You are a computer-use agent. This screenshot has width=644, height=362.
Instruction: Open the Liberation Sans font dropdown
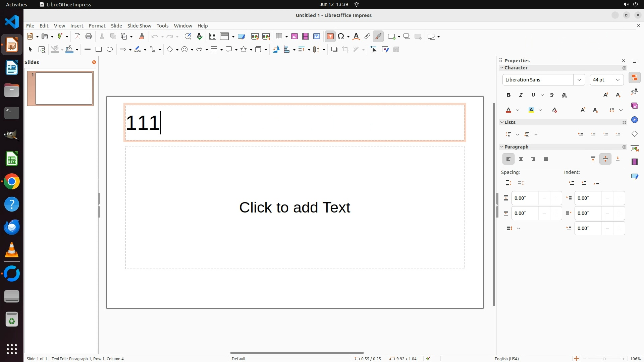coord(579,80)
